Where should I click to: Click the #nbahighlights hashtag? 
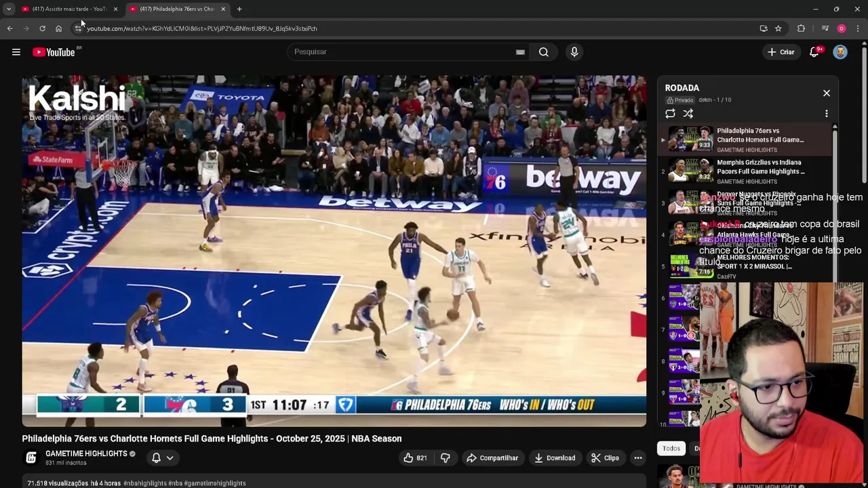click(145, 483)
